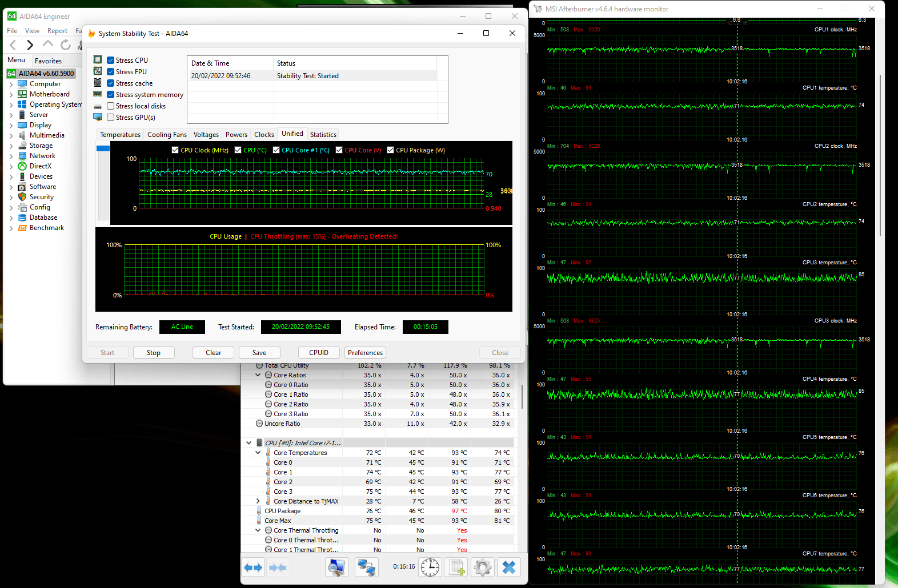Viewport: 898px width, 588px height.
Task: Click the monitor with magnifier icon
Action: tap(336, 567)
